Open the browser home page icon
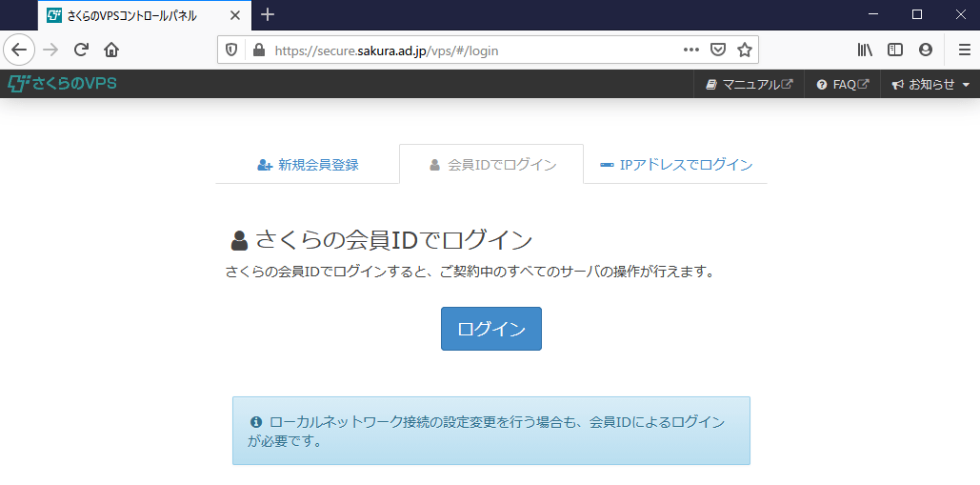Screen dimensions: 980x485 pos(111,50)
